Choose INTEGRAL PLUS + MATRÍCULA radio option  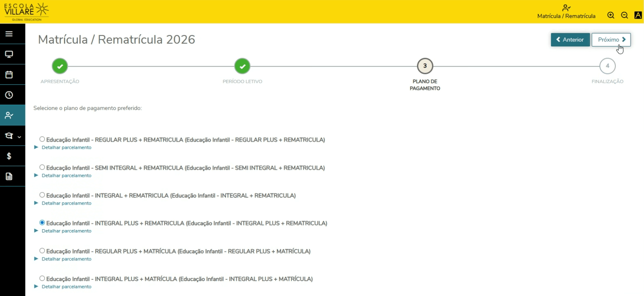click(x=42, y=279)
